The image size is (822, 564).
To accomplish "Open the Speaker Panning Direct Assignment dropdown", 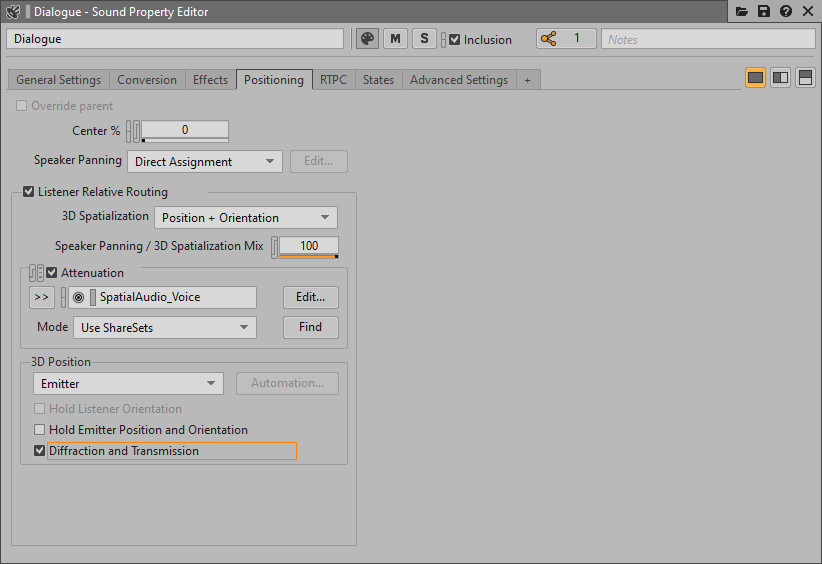I will click(204, 162).
